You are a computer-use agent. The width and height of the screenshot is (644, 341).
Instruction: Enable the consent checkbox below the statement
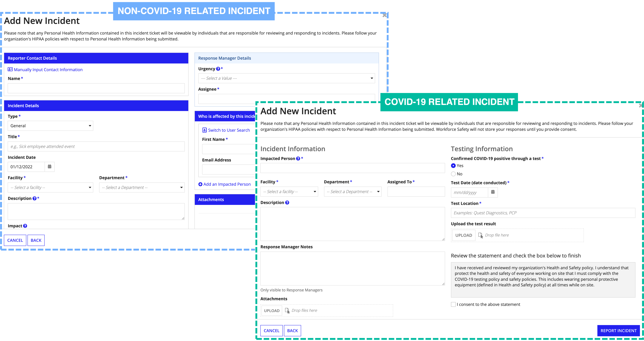click(x=453, y=304)
